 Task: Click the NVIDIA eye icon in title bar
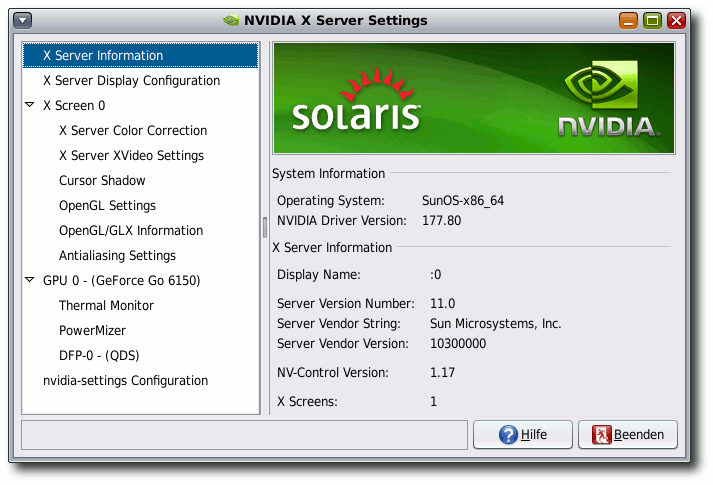pos(231,20)
